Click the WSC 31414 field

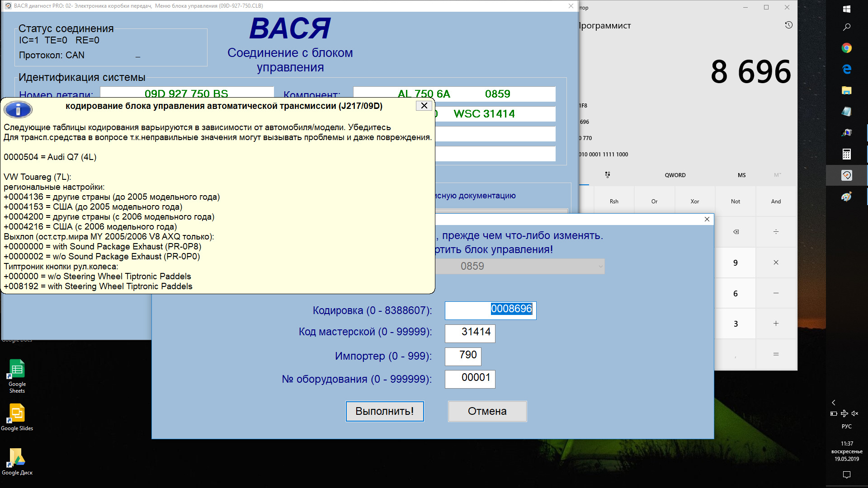[495, 114]
